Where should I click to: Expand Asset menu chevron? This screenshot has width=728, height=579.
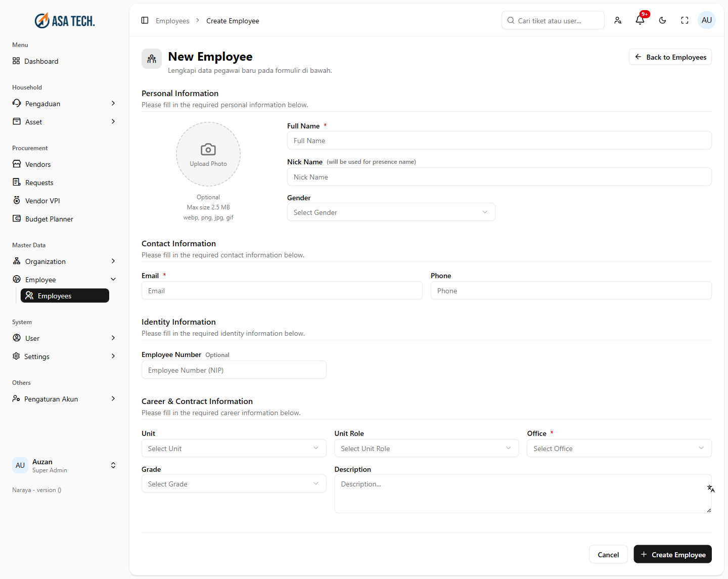pyautogui.click(x=113, y=121)
